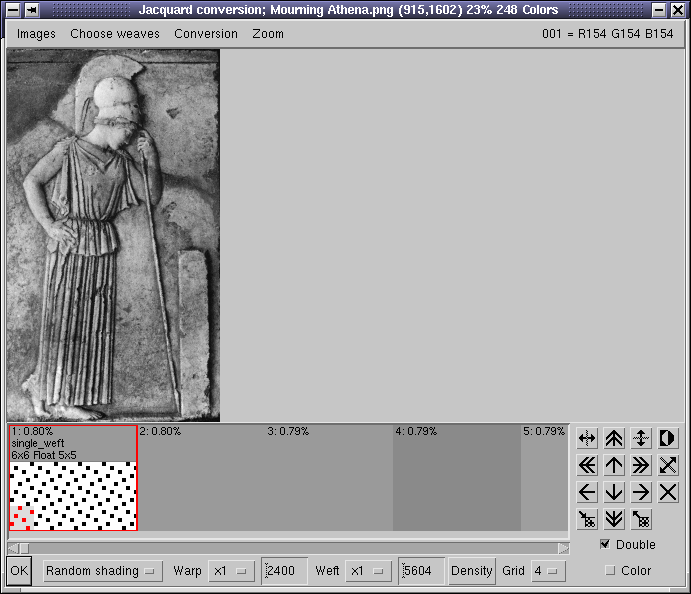Open the Choose weaves menu
The width and height of the screenshot is (691, 594).
tap(115, 34)
